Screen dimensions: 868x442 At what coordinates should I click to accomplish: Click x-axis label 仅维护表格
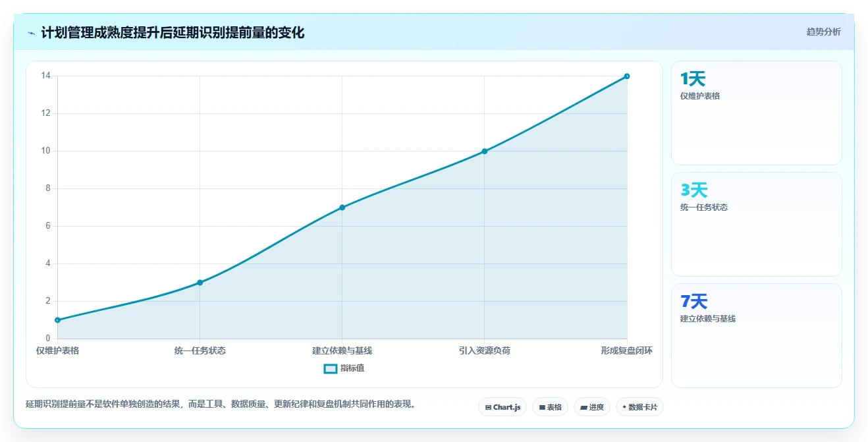(57, 350)
